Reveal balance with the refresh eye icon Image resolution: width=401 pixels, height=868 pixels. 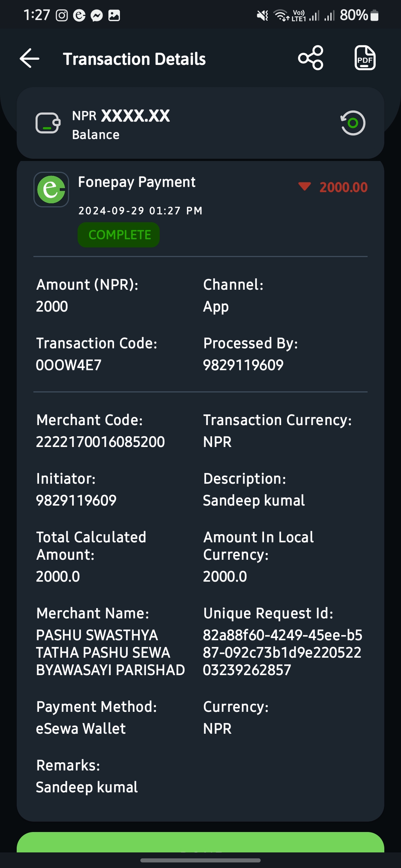click(353, 123)
